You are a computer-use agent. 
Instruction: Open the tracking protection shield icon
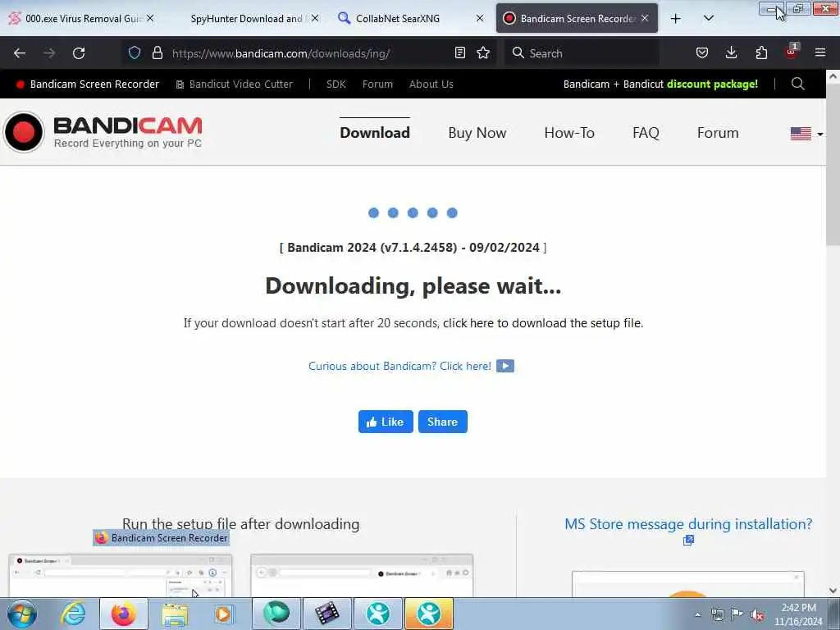pyautogui.click(x=135, y=52)
